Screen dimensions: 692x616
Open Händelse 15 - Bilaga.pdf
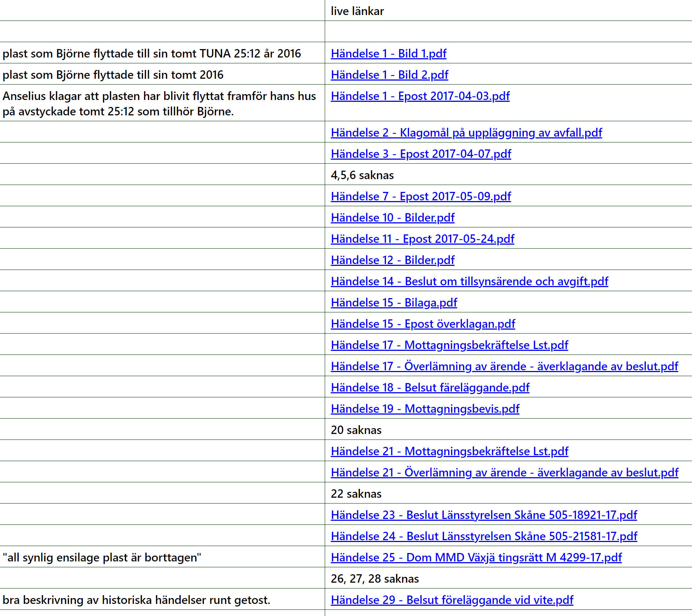tap(394, 303)
